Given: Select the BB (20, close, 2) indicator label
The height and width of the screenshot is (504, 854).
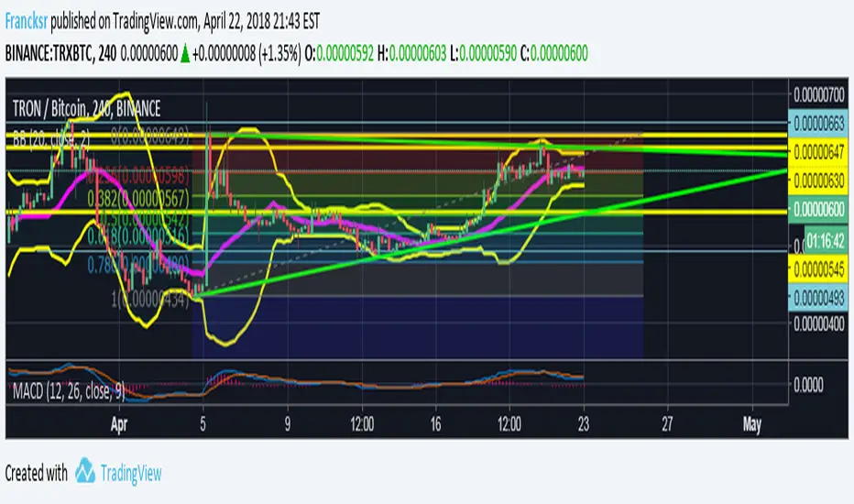Looking at the screenshot, I should [x=51, y=139].
